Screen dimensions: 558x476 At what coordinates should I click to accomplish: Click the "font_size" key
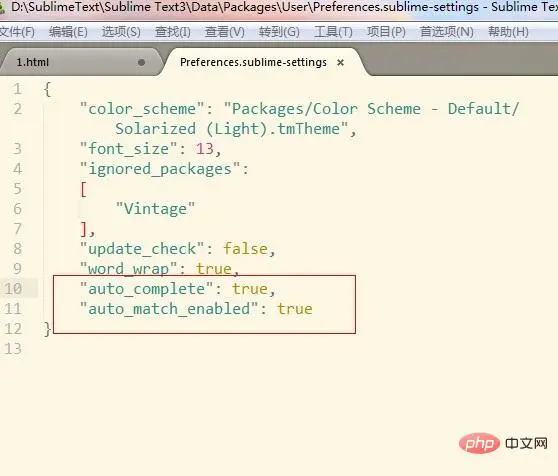click(x=128, y=149)
